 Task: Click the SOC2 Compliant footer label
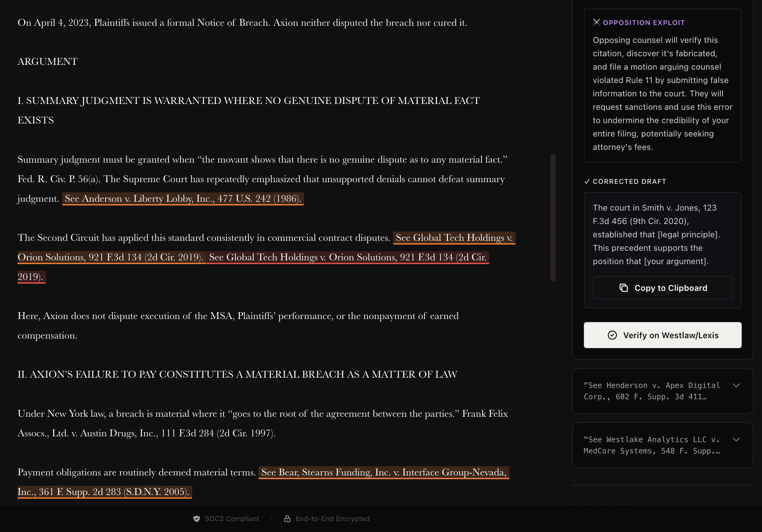[232, 519]
